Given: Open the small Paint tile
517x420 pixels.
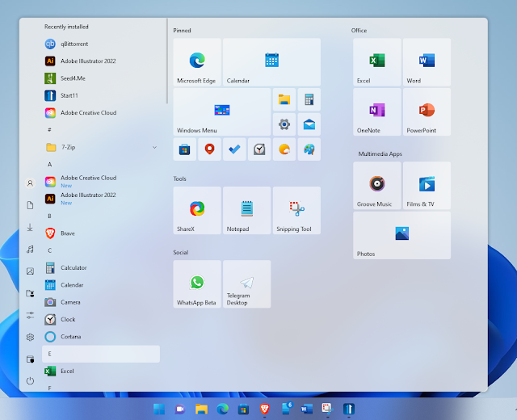Looking at the screenshot, I should pyautogui.click(x=309, y=149).
